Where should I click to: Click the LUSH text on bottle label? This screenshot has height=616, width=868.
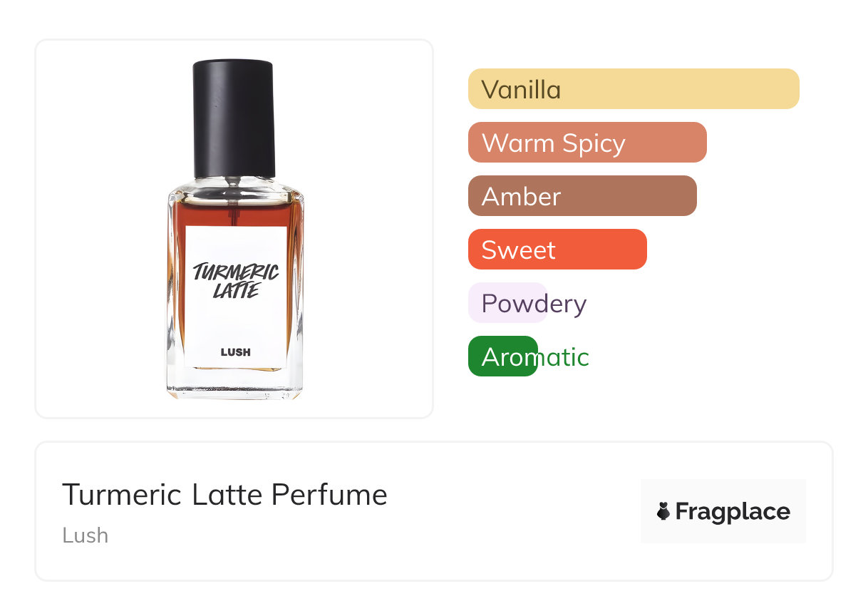[235, 351]
